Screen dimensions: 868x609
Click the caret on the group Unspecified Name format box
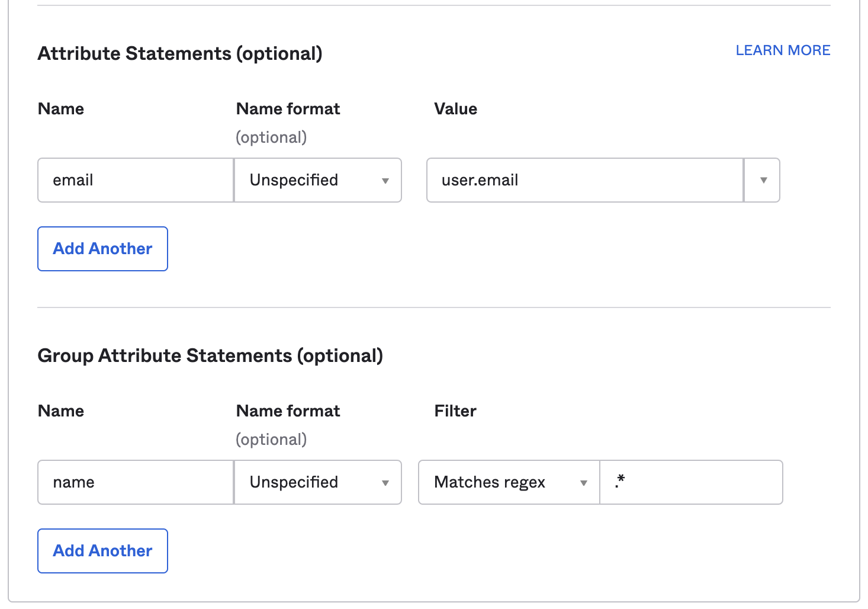point(386,482)
